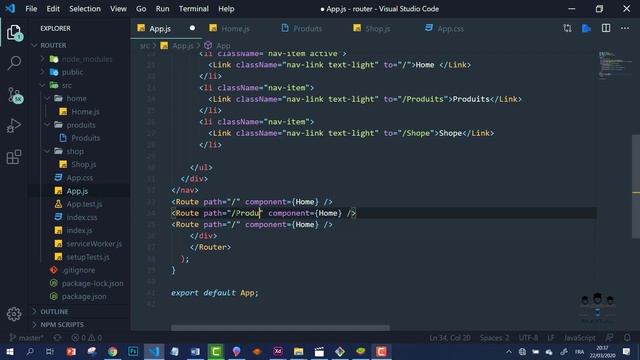Click the unsaved dot on App.js tab

pos(192,28)
